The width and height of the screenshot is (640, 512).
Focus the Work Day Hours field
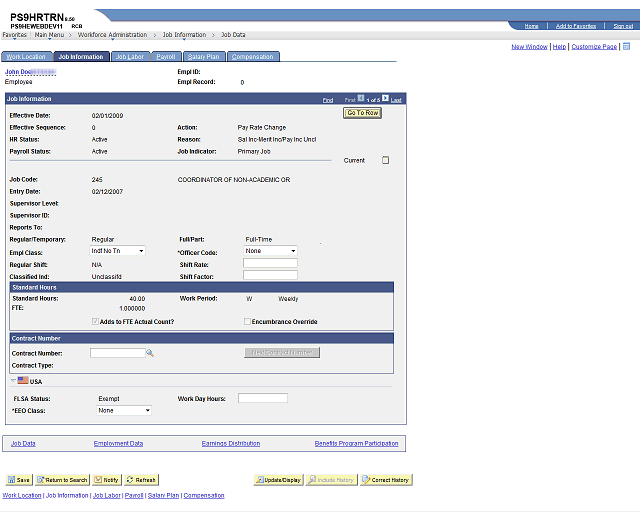pos(263,398)
